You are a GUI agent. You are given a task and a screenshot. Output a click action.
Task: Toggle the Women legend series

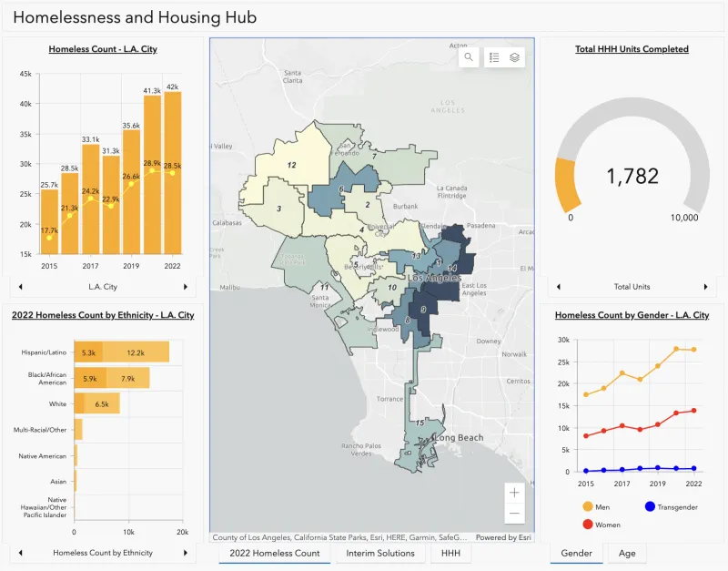(602, 525)
